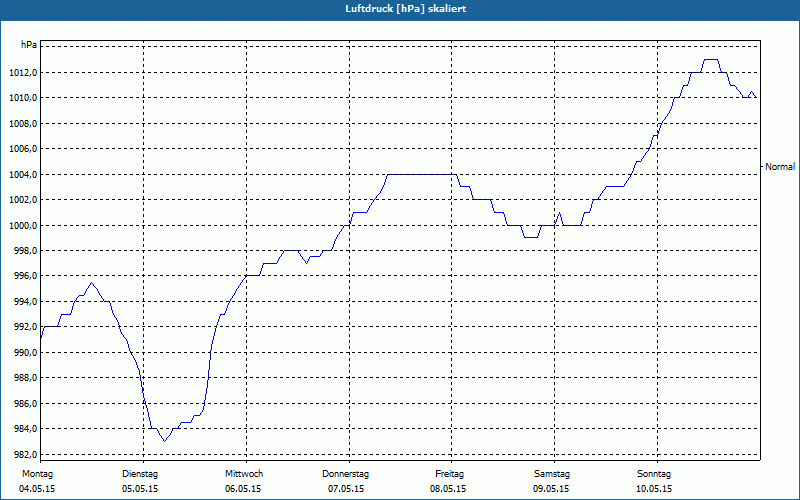Image resolution: width=800 pixels, height=500 pixels.
Task: Click the '992,0' y-axis value
Action: pyautogui.click(x=25, y=327)
